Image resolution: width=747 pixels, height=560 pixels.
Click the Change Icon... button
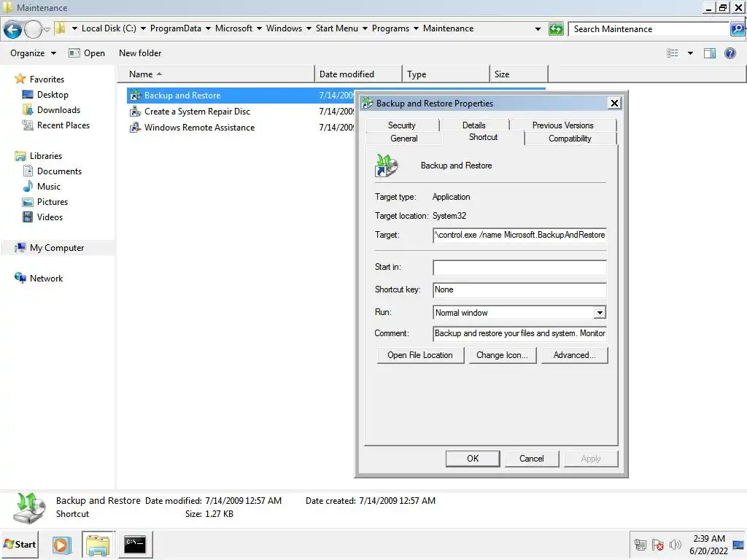(502, 355)
